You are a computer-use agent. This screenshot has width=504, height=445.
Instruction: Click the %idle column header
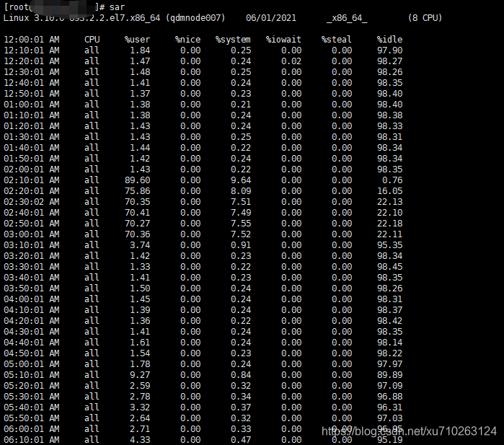[x=389, y=40]
